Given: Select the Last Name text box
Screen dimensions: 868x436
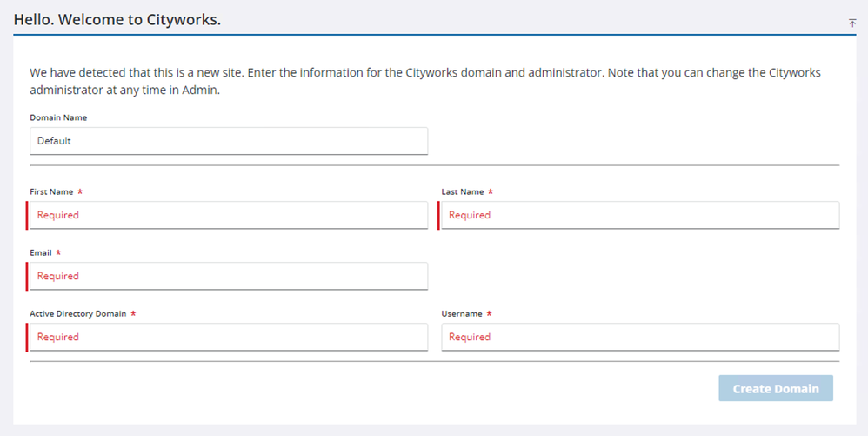Looking at the screenshot, I should point(640,215).
